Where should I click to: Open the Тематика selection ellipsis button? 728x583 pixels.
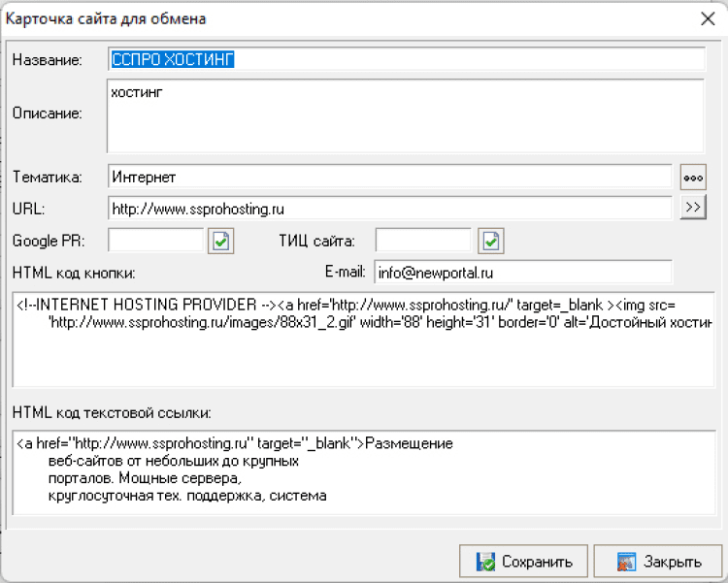click(x=693, y=177)
